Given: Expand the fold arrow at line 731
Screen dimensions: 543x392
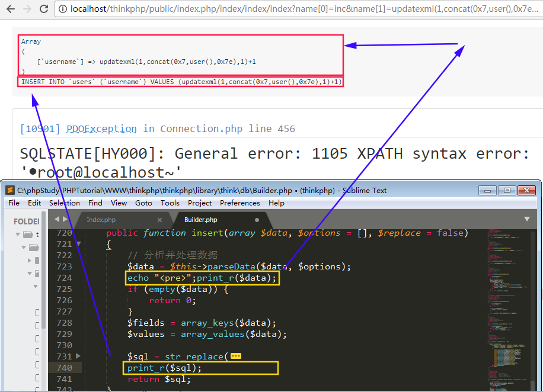Looking at the screenshot, I should 78,356.
